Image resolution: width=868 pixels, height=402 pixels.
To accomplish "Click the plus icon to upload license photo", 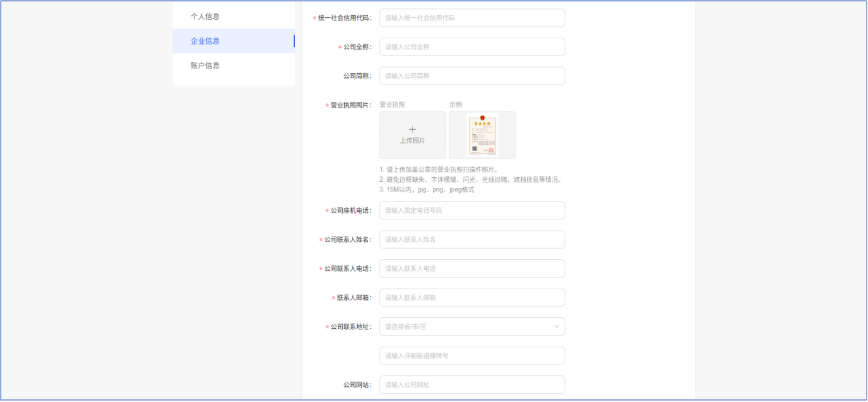I will [412, 129].
